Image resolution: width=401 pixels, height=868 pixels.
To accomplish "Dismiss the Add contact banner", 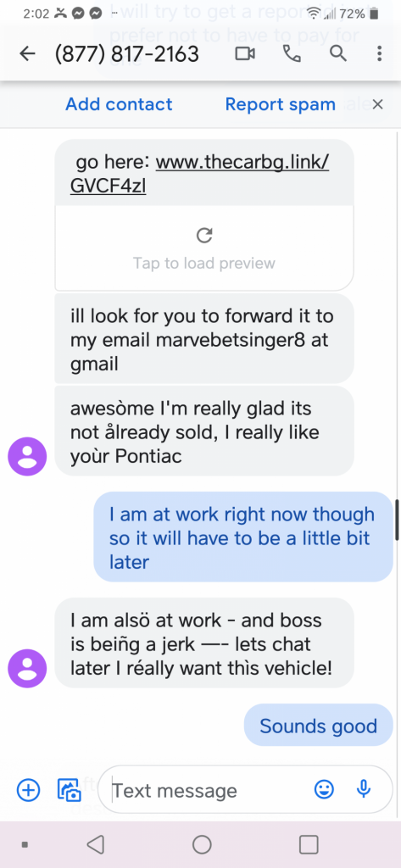I will [x=378, y=104].
